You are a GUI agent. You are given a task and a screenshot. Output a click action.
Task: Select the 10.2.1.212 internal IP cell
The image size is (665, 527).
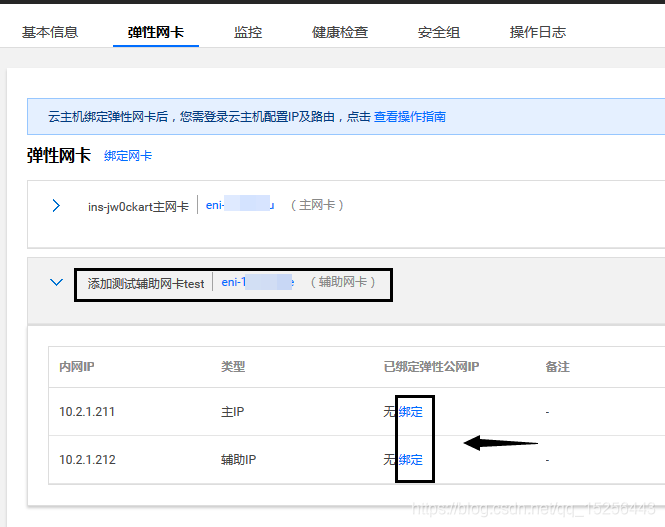click(87, 460)
